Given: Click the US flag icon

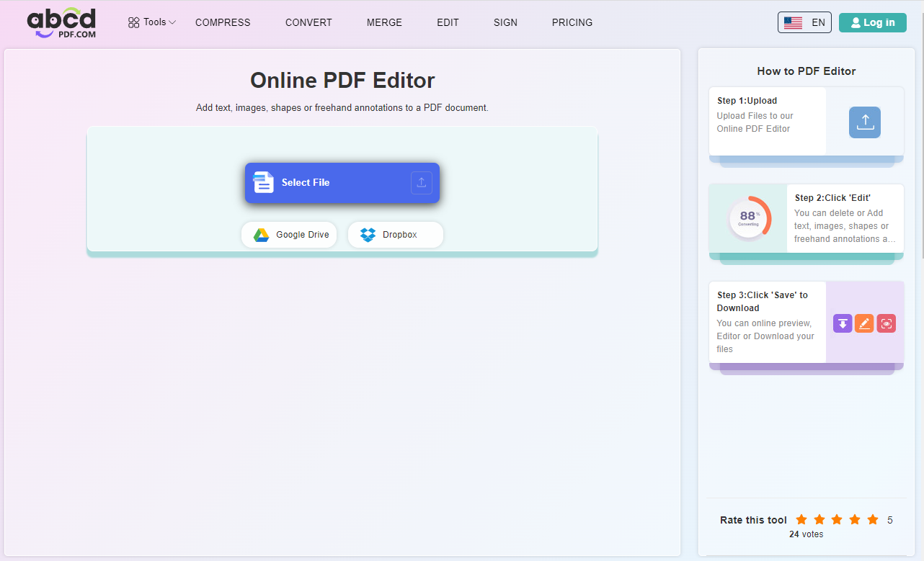Looking at the screenshot, I should 793,23.
